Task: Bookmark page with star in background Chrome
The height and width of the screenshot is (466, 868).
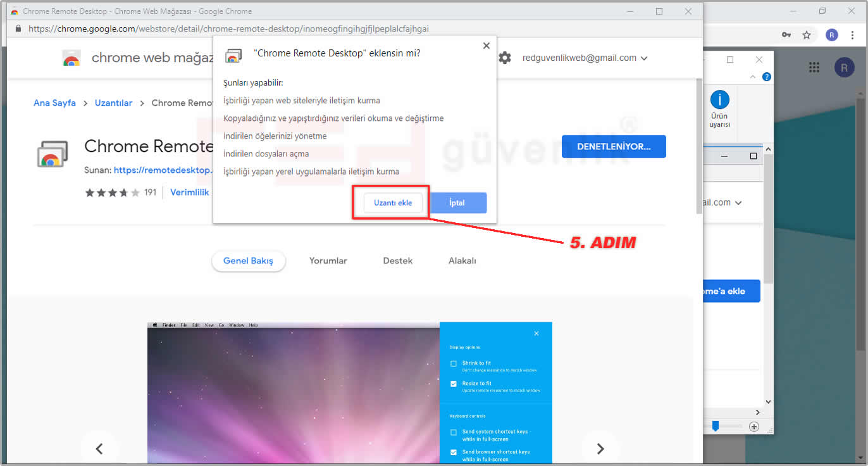Action: coord(807,35)
